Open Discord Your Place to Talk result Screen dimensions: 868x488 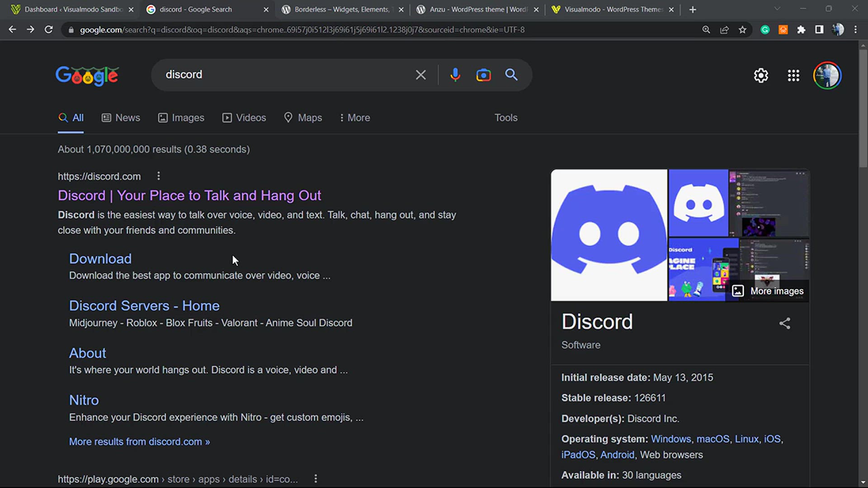[189, 195]
